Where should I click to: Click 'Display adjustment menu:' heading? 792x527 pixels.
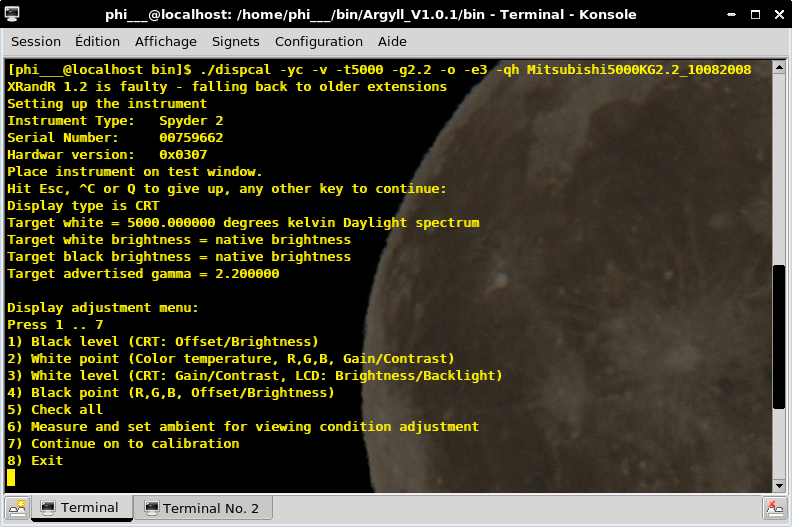click(103, 308)
